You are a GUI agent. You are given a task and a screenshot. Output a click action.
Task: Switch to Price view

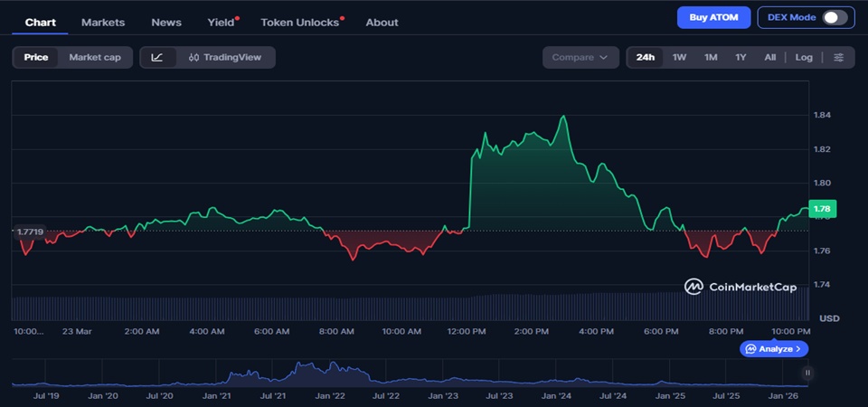36,58
